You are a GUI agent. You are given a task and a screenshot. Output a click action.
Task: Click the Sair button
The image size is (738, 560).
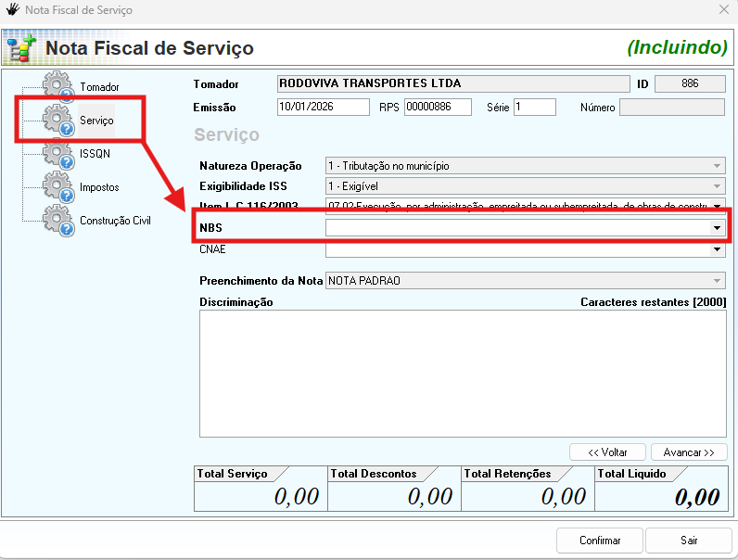(x=689, y=541)
